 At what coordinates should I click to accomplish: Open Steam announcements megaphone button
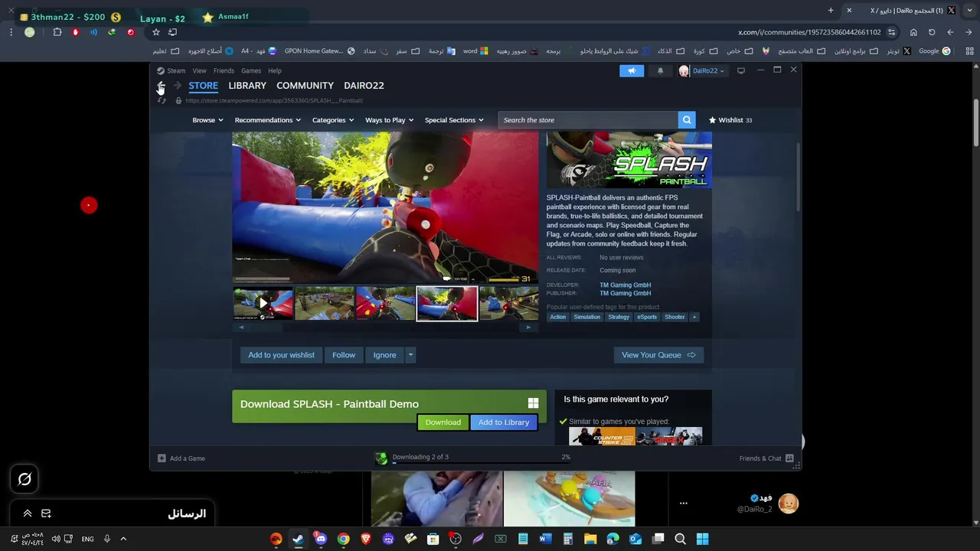click(632, 70)
